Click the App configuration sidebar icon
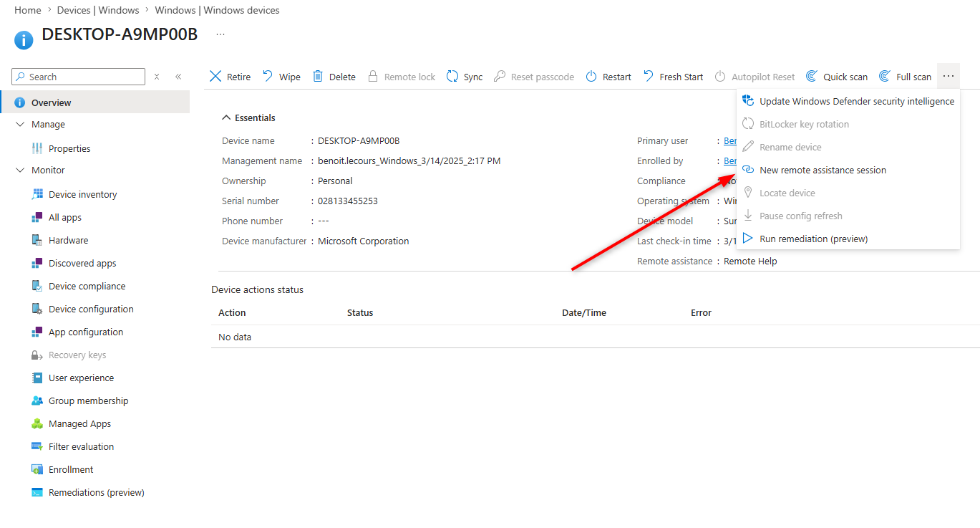Viewport: 980px width, 528px height. point(37,332)
